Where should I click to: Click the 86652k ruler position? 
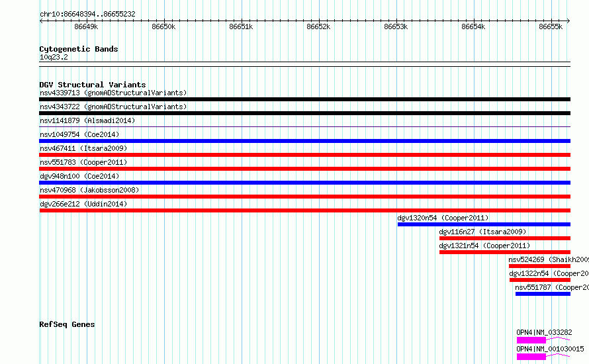(318, 26)
